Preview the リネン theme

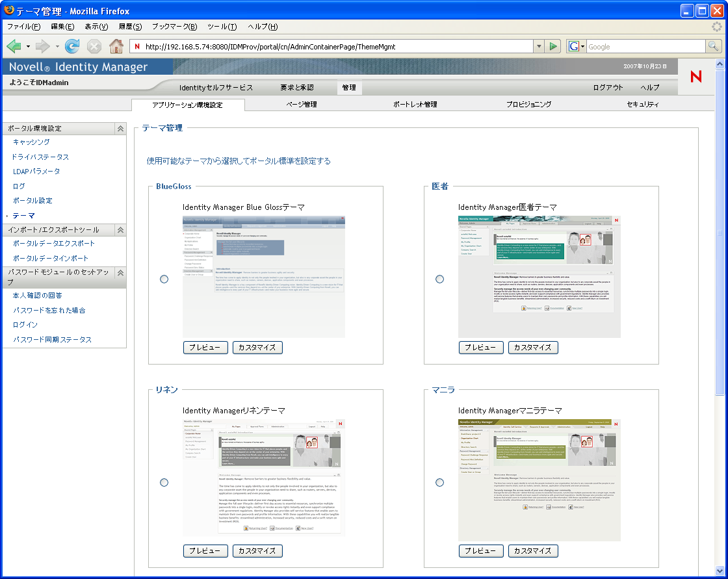coord(205,550)
